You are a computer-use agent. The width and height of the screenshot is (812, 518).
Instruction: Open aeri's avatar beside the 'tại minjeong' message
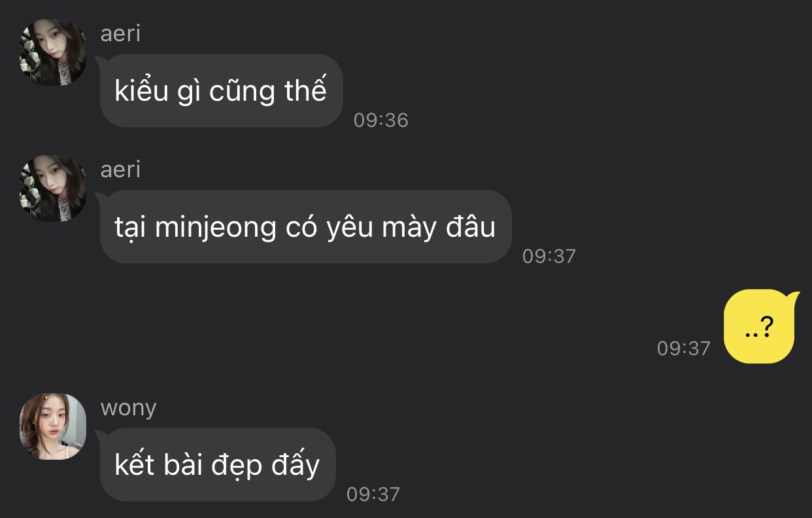point(53,188)
